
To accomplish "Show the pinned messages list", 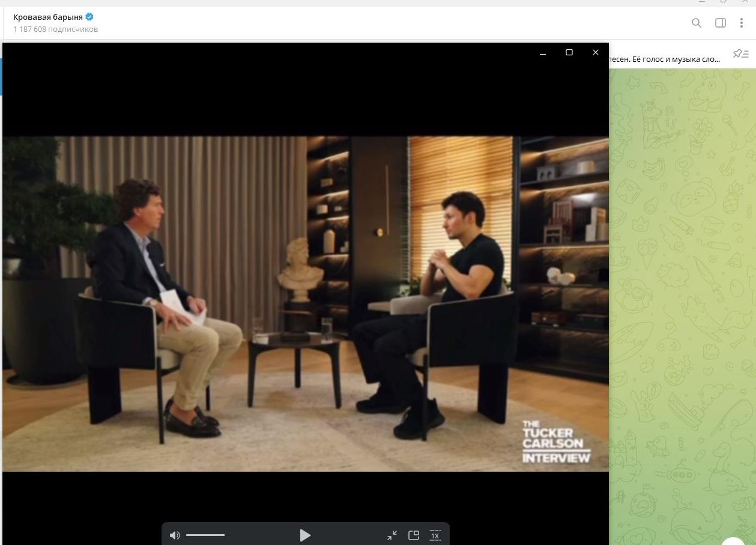I will (741, 54).
